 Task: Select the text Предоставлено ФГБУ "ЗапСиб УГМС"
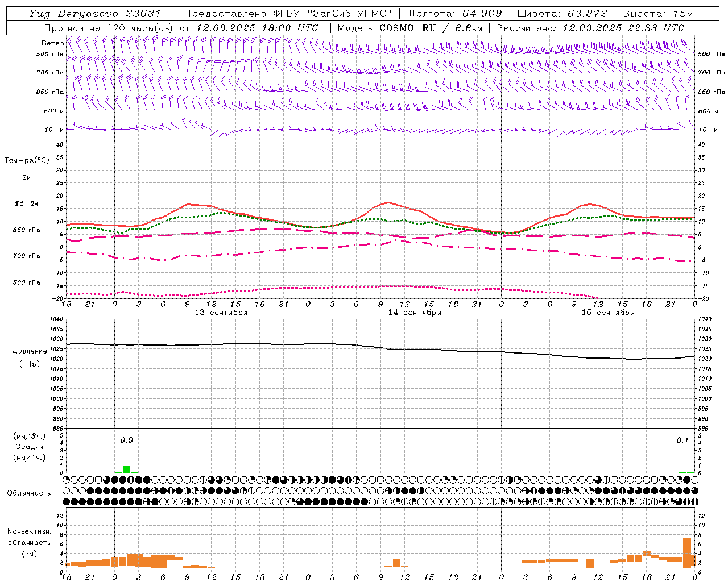pyautogui.click(x=288, y=14)
